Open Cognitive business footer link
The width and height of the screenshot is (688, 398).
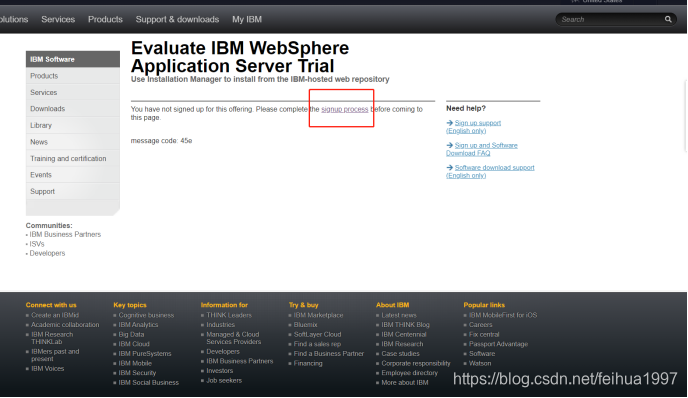(146, 315)
